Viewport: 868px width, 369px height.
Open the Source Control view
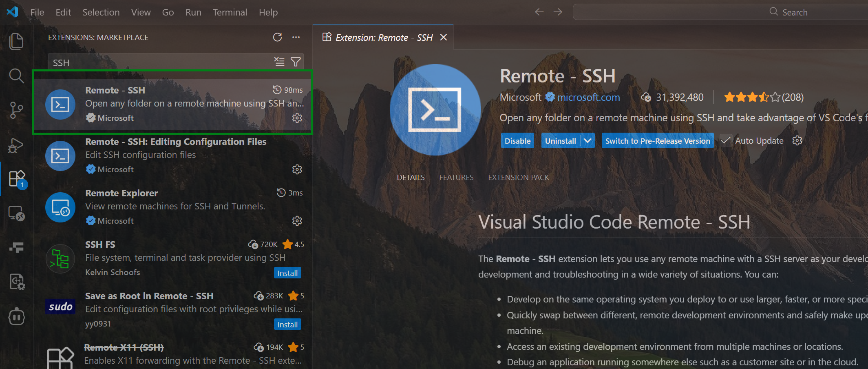point(16,110)
